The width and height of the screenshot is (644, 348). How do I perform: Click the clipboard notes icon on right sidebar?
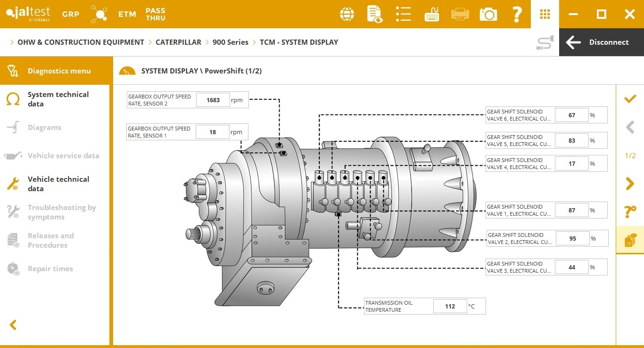pos(630,241)
